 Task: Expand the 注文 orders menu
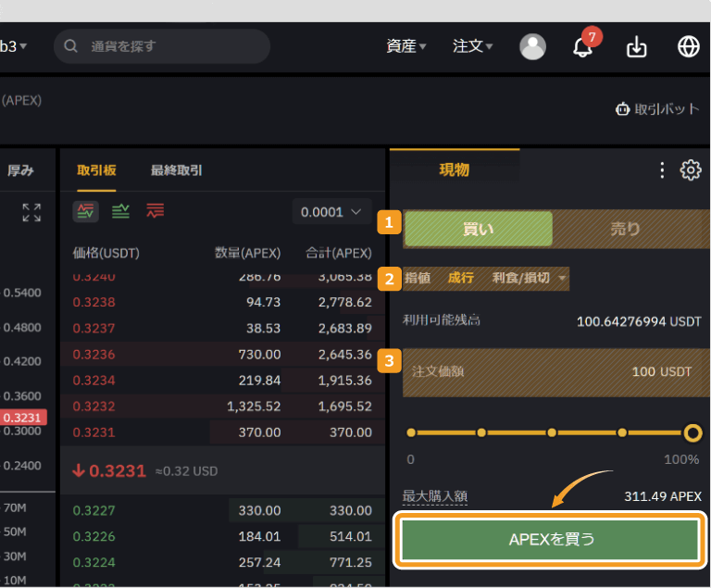[x=472, y=45]
